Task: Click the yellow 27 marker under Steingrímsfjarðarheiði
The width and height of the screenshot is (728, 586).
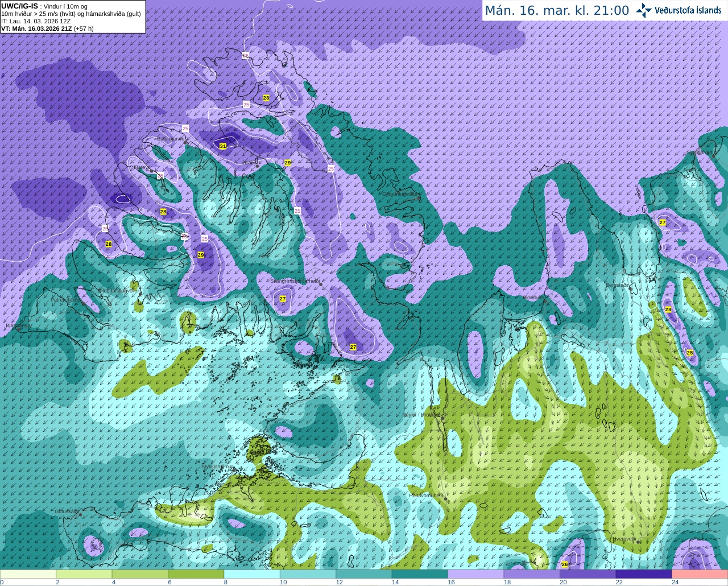Action: (283, 299)
